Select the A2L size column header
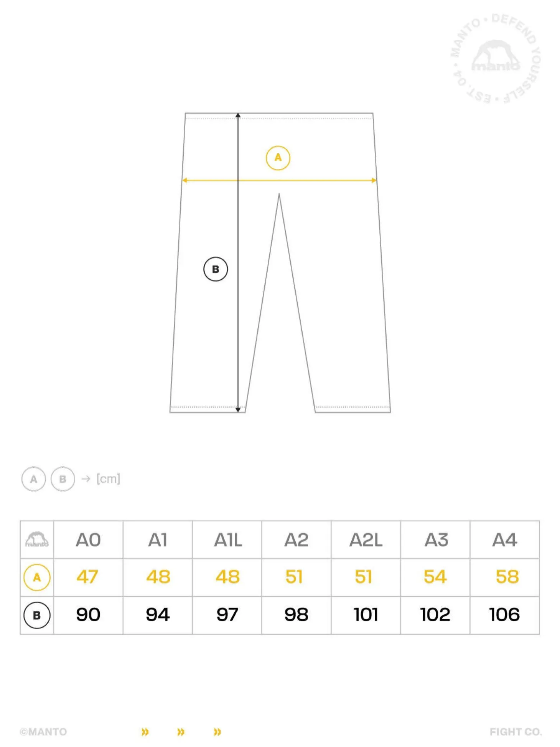The height and width of the screenshot is (747, 560). [x=366, y=540]
